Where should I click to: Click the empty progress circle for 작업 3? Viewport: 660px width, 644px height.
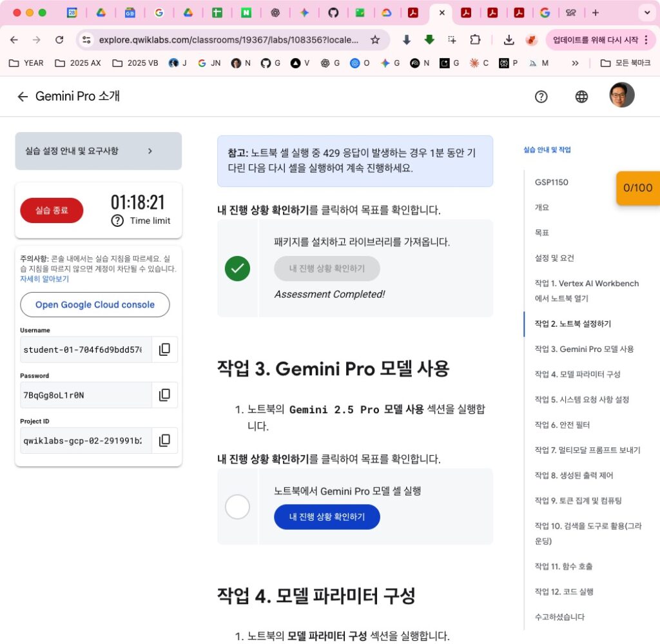(x=237, y=507)
